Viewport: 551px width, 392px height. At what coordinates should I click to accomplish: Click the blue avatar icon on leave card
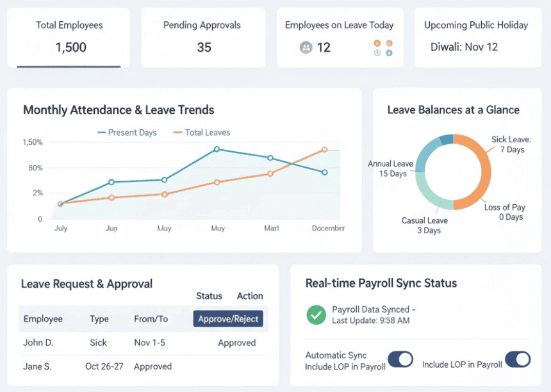click(390, 53)
